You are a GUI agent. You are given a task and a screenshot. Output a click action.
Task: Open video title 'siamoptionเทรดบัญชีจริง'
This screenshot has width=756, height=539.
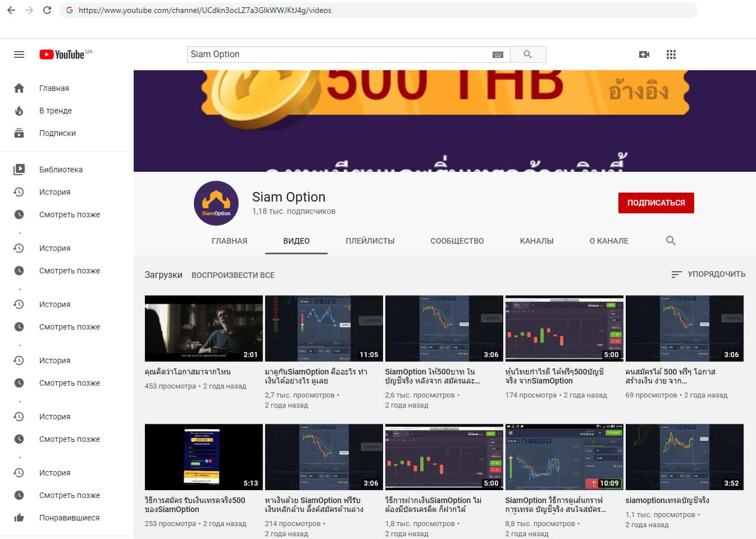(x=667, y=500)
